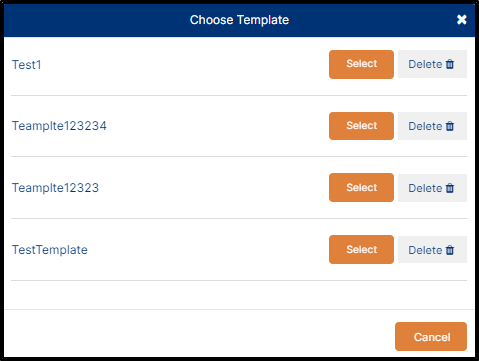This screenshot has height=361, width=479.
Task: Delete the Teamplte123234 template
Action: pos(432,126)
